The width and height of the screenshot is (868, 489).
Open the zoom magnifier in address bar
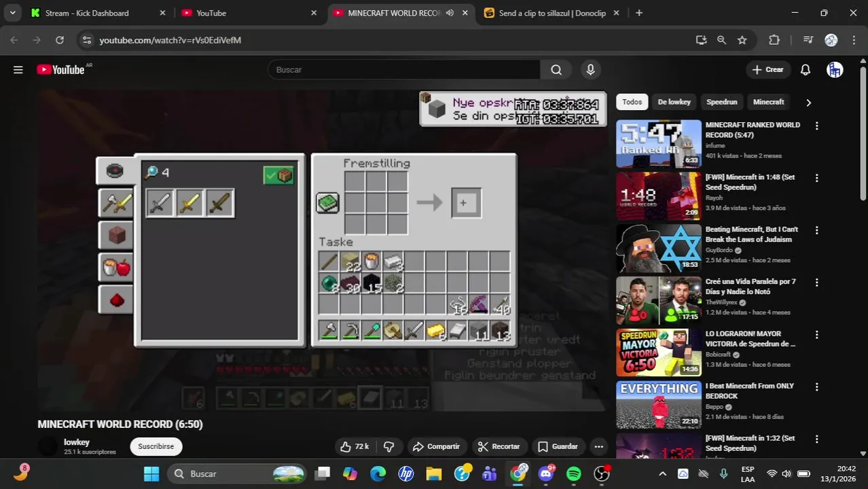[x=721, y=40]
